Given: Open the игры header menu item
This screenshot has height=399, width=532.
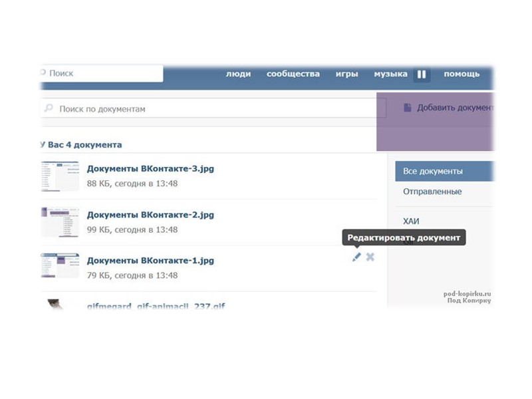Looking at the screenshot, I should coord(346,74).
